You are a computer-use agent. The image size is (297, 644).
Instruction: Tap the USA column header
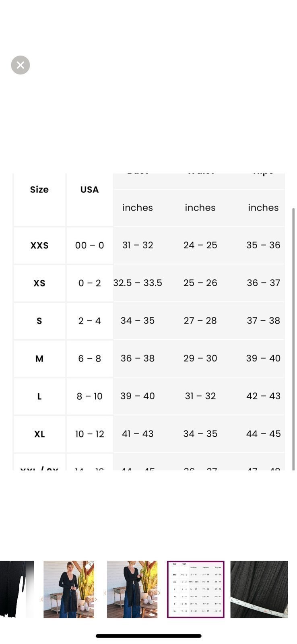tap(89, 190)
